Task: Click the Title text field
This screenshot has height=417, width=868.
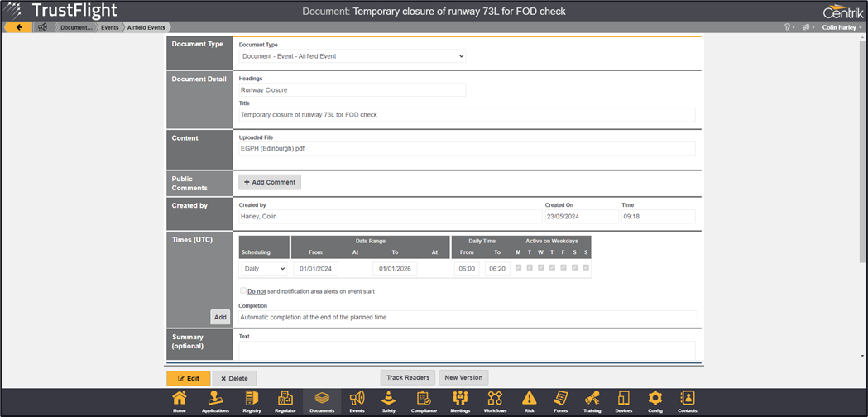Action: pyautogui.click(x=467, y=115)
